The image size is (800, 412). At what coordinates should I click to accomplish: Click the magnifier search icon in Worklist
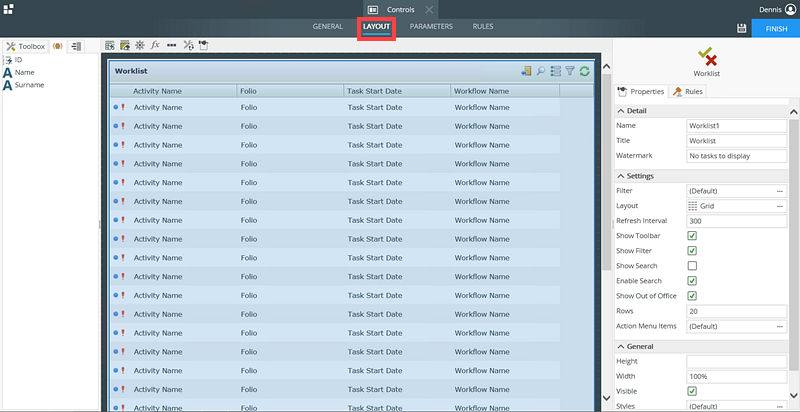click(541, 71)
